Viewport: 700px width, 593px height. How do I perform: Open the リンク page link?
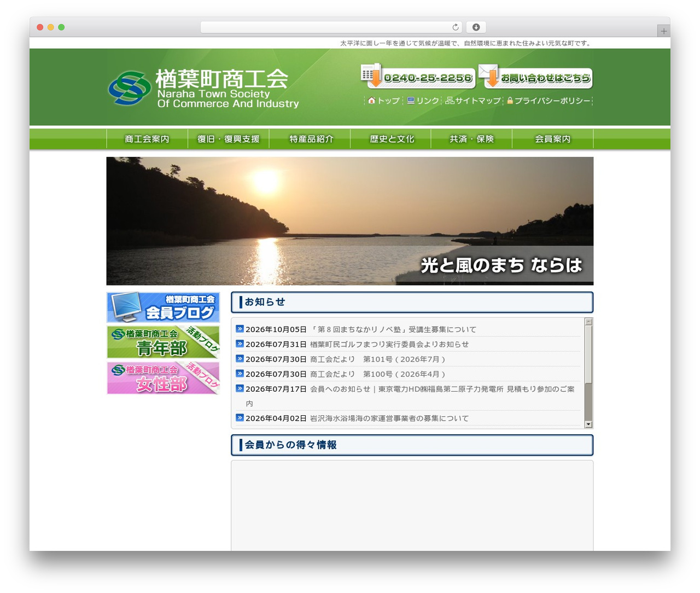423,101
